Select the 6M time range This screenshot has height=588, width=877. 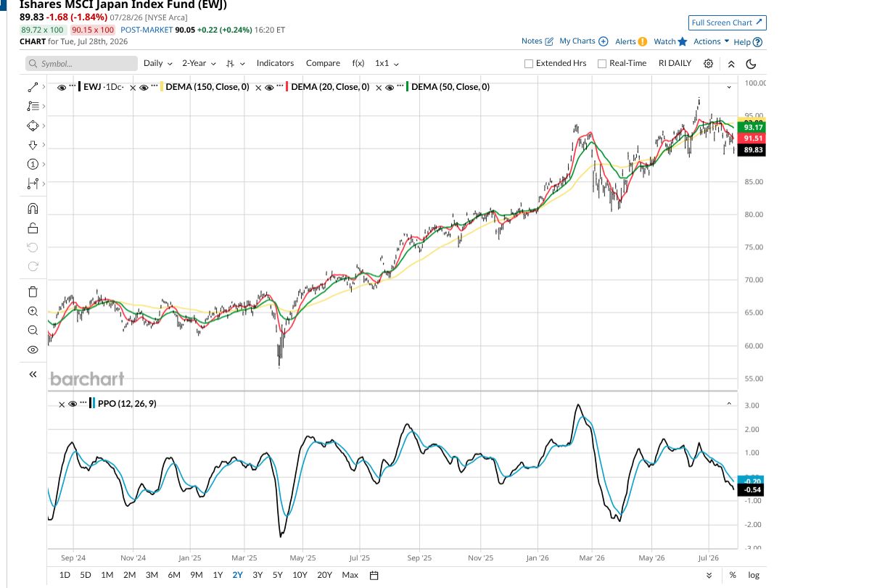(x=174, y=575)
